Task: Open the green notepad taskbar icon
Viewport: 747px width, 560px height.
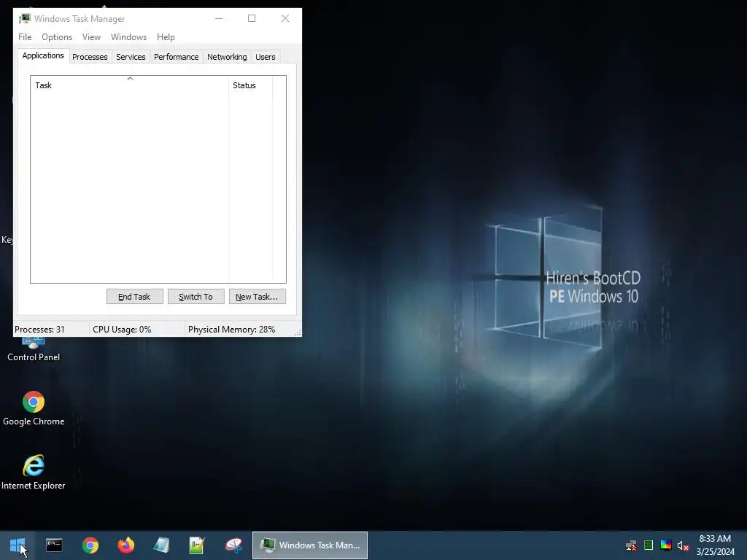Action: click(197, 545)
